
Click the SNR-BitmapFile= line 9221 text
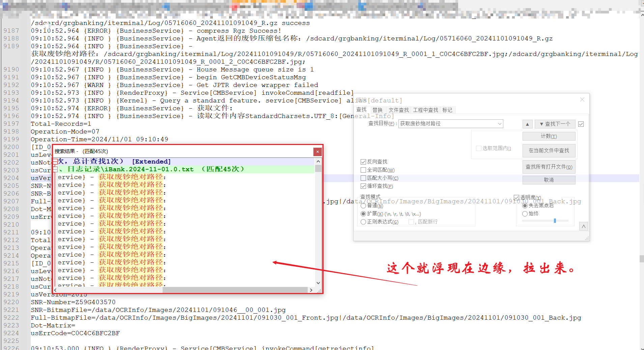158,310
